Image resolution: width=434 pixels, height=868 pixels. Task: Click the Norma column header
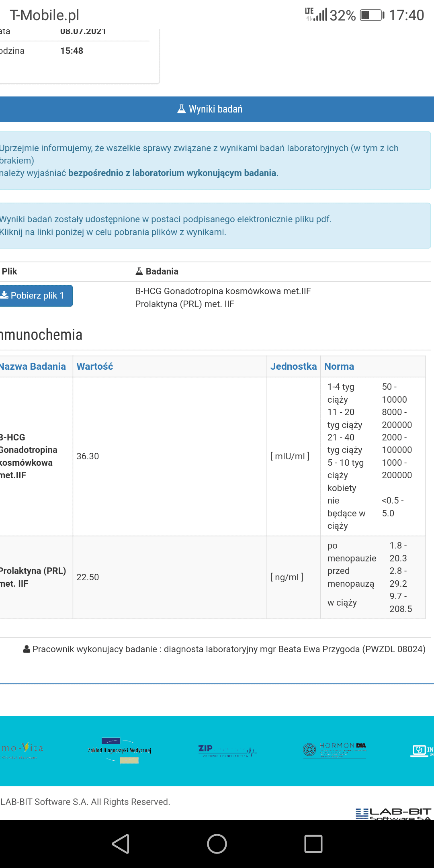tap(339, 366)
